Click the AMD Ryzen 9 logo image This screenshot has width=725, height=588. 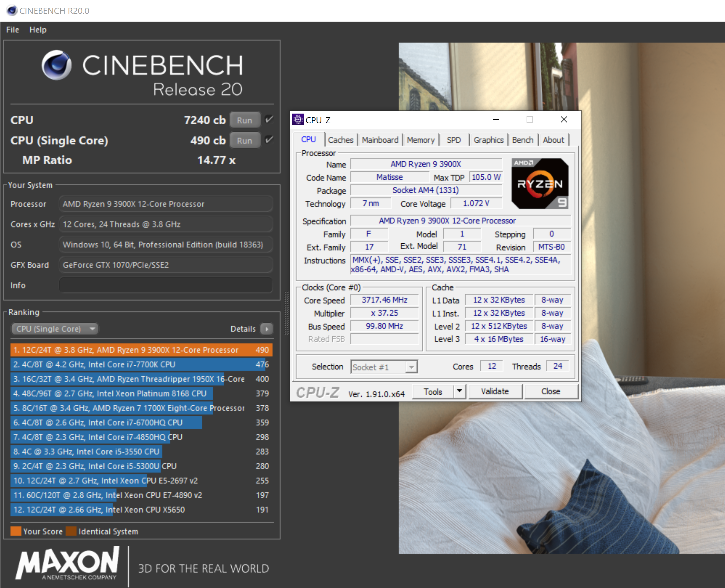(x=540, y=183)
